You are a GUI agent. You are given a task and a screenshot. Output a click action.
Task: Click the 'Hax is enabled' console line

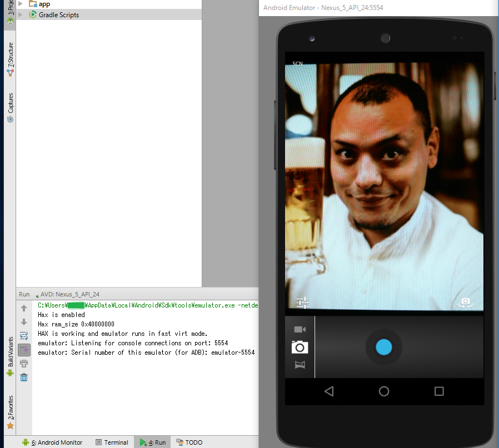click(62, 315)
